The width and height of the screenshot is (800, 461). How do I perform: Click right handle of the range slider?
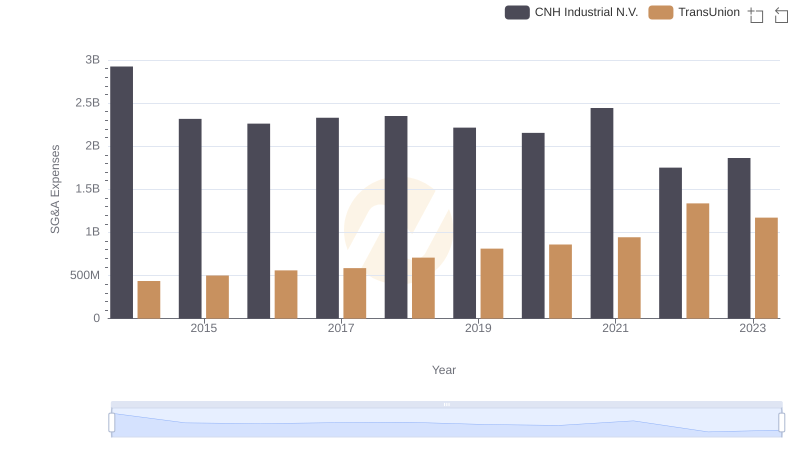(782, 423)
